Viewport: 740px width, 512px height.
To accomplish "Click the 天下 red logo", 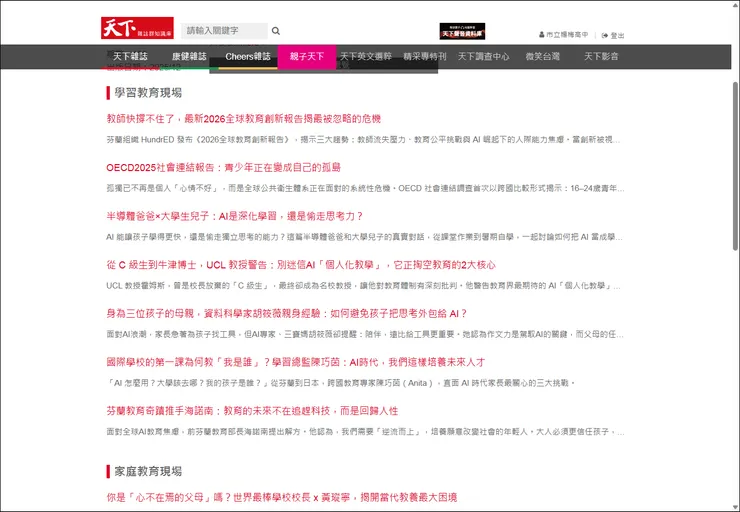I will coord(137,28).
